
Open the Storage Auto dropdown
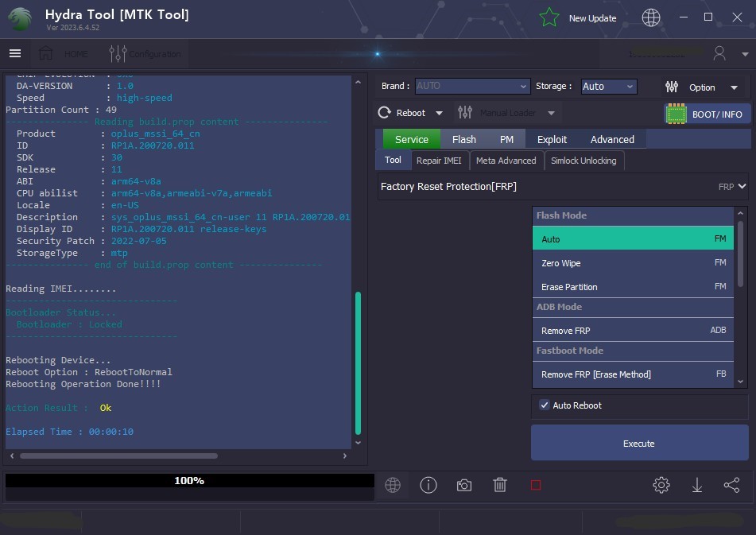tap(608, 87)
